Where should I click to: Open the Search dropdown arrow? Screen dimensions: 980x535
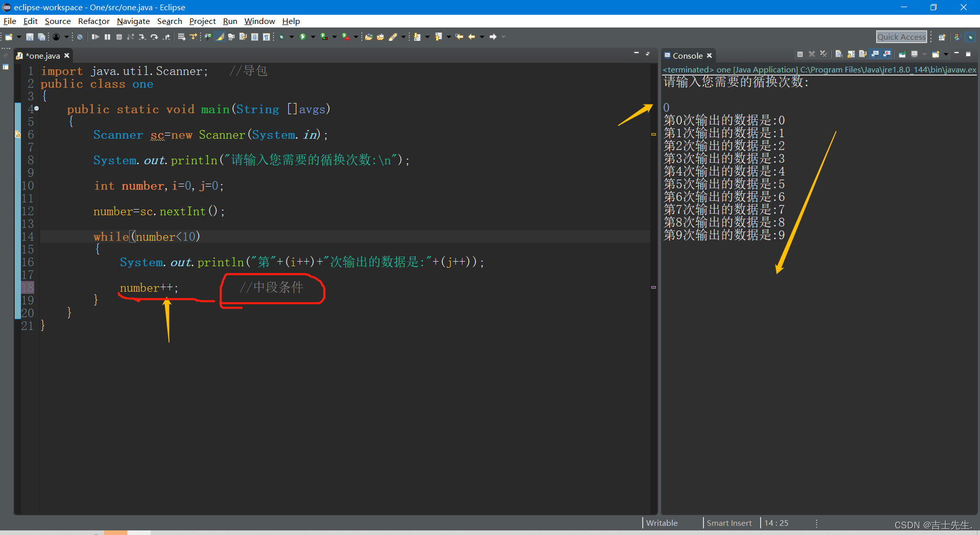[403, 37]
